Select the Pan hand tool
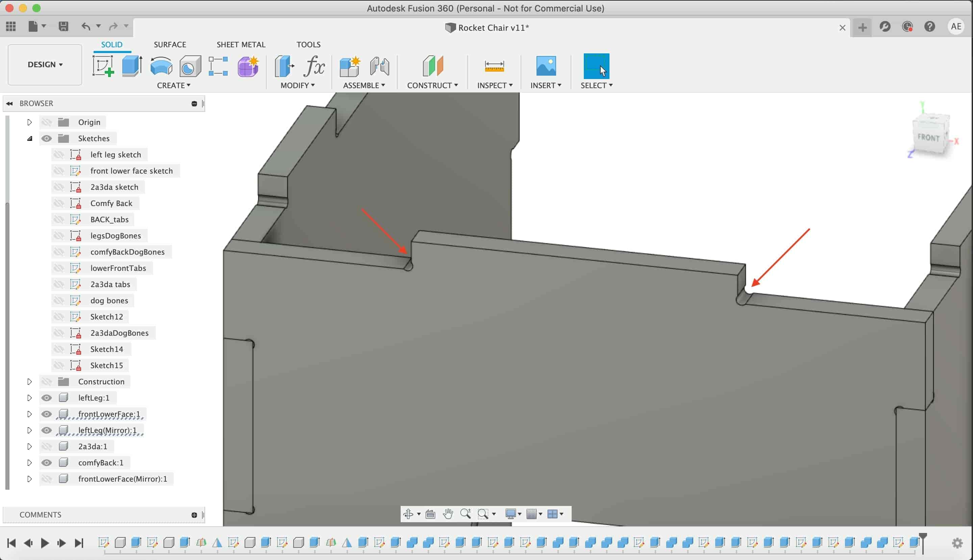 tap(448, 514)
